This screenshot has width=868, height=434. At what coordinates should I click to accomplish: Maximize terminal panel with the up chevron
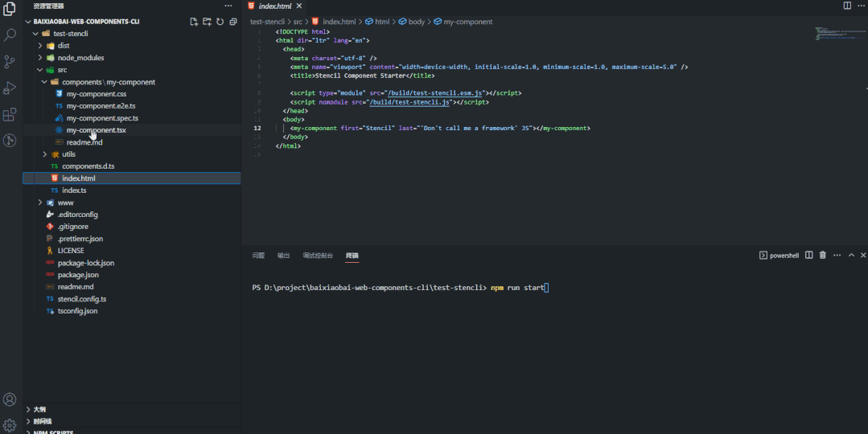pyautogui.click(x=851, y=256)
